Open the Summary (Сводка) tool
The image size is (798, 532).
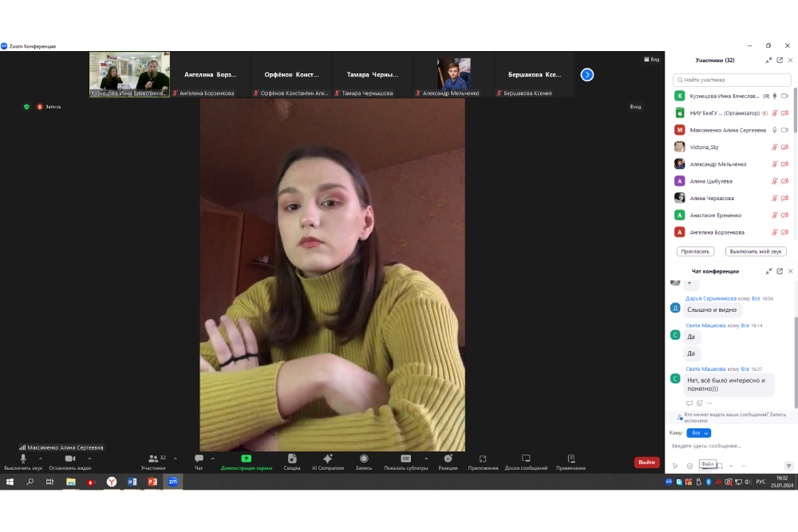pyautogui.click(x=292, y=459)
